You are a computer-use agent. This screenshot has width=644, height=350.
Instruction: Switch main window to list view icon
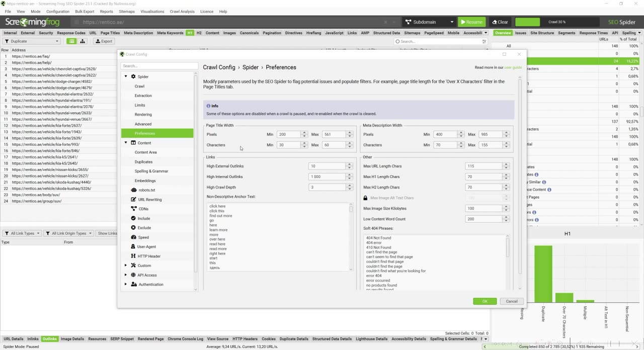[x=72, y=41]
